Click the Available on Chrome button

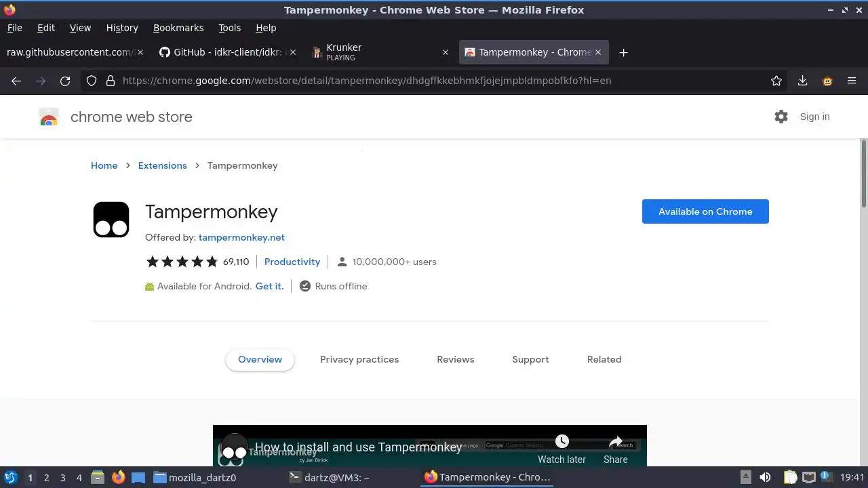click(705, 211)
